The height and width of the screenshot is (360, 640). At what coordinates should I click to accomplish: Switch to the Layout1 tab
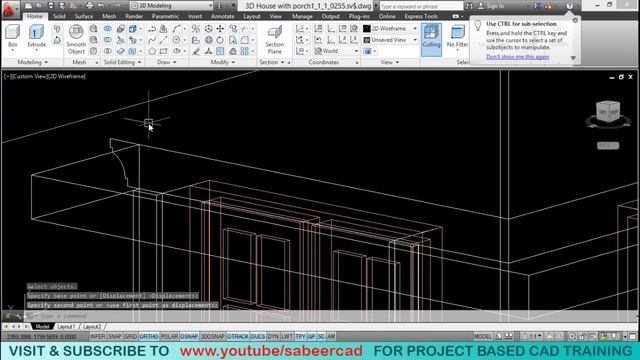pos(66,327)
